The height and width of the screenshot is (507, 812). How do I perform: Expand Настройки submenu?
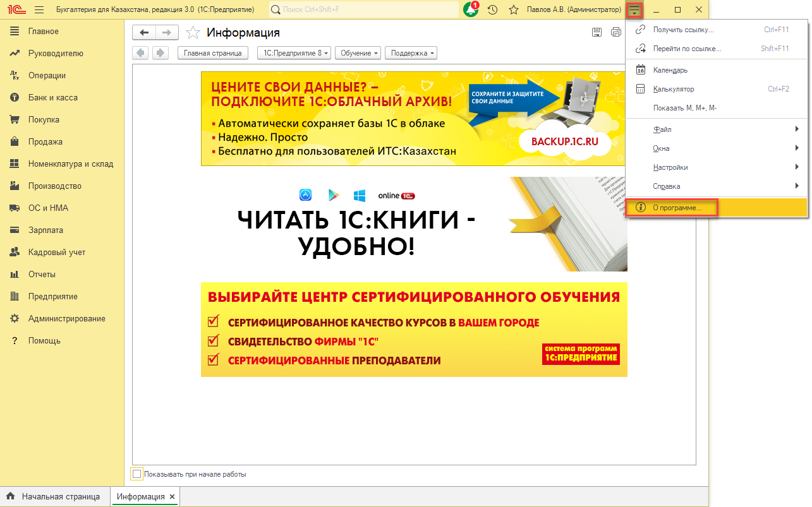[717, 167]
